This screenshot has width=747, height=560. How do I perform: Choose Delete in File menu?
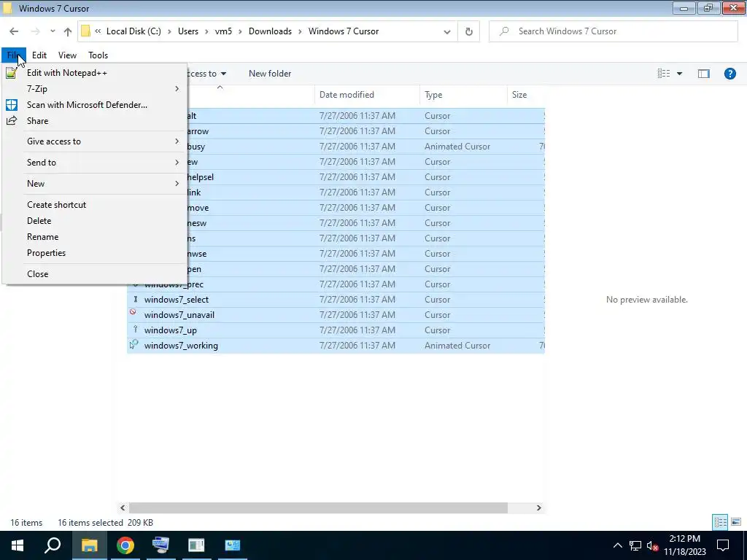pos(94,221)
